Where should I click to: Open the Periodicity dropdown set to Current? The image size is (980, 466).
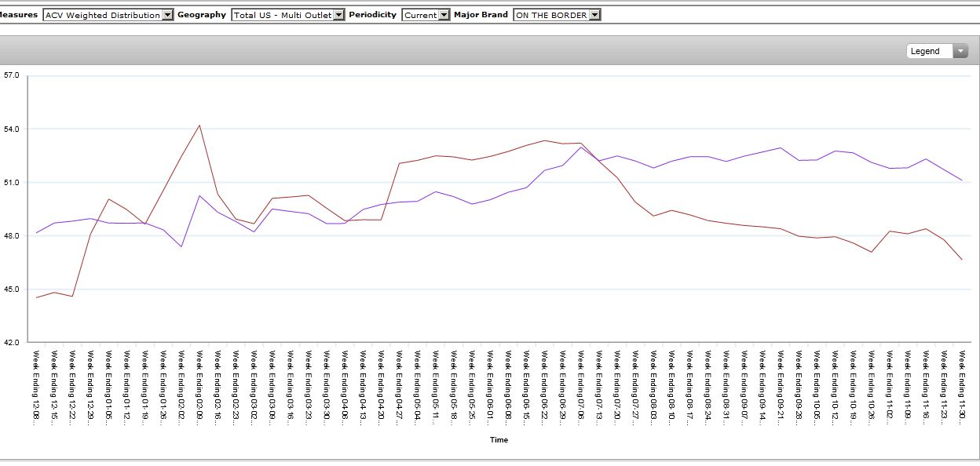[x=426, y=15]
